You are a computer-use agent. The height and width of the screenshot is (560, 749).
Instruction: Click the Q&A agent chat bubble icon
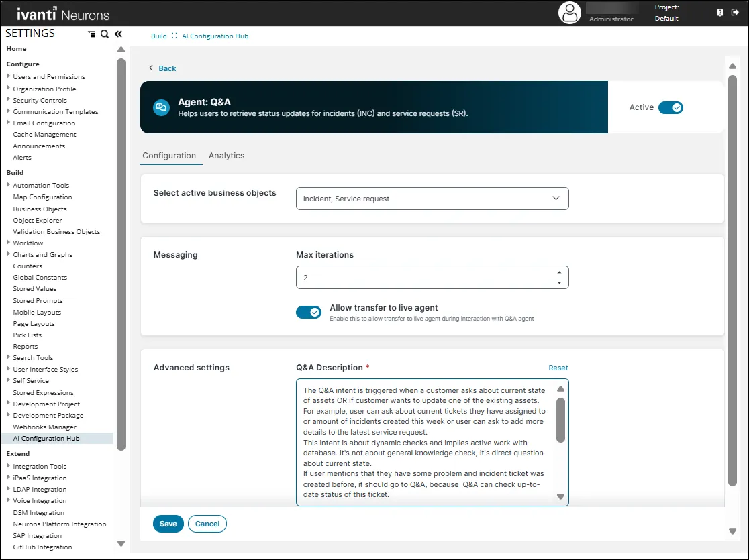(x=161, y=107)
